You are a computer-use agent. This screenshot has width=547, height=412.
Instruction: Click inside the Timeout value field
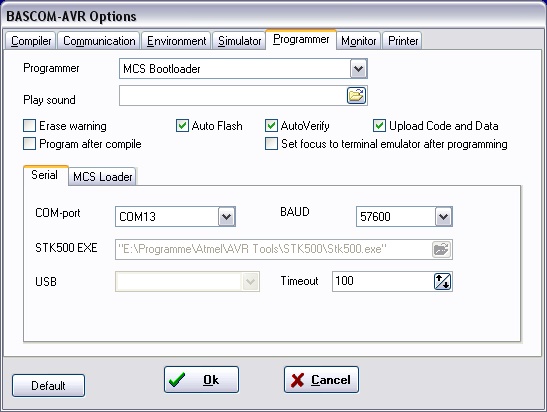coord(382,282)
